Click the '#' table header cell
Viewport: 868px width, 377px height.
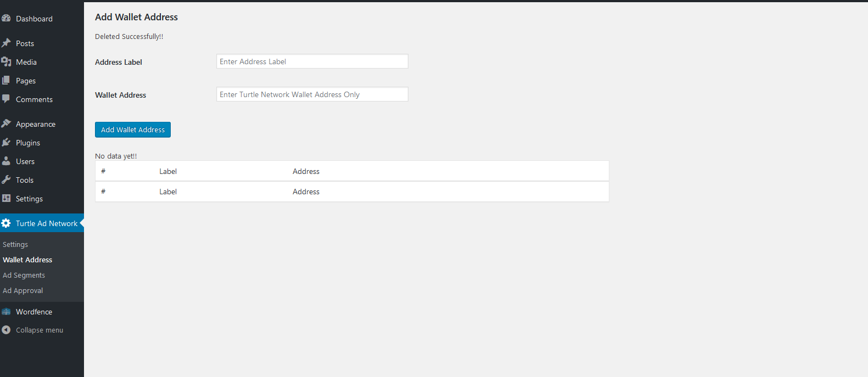[103, 171]
